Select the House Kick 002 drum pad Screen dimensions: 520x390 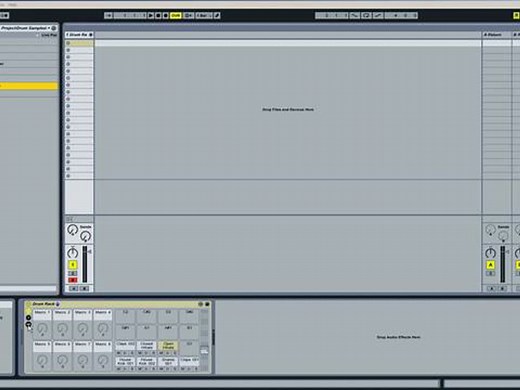146,362
